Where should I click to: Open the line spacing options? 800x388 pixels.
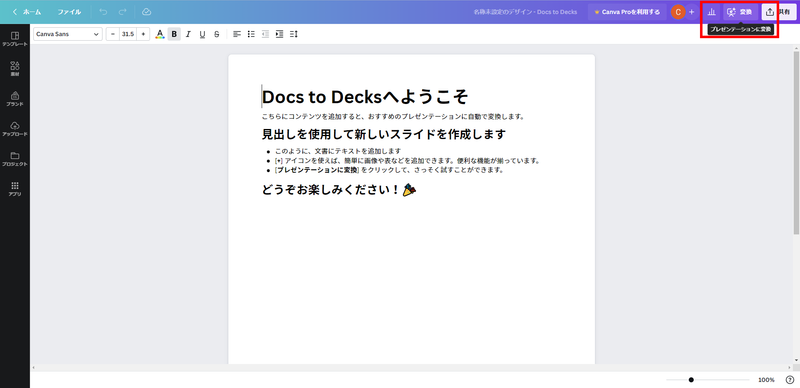tap(293, 34)
